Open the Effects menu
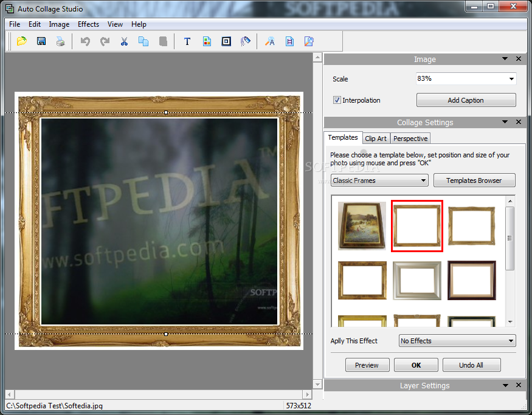Image resolution: width=532 pixels, height=415 pixels. point(88,24)
